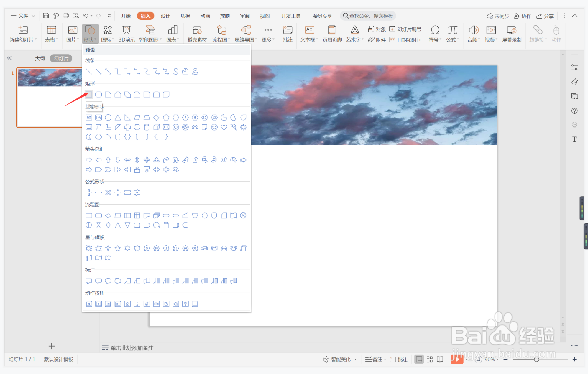Viewport: 588px width, 374px height.
Task: Expand the 表格 table dropdown
Action: coord(51,40)
